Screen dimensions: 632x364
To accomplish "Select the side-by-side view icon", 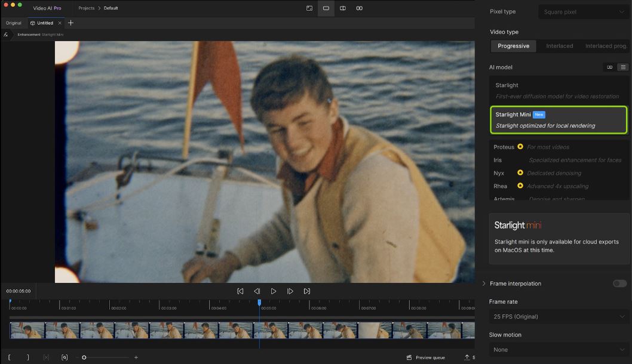I will point(359,8).
